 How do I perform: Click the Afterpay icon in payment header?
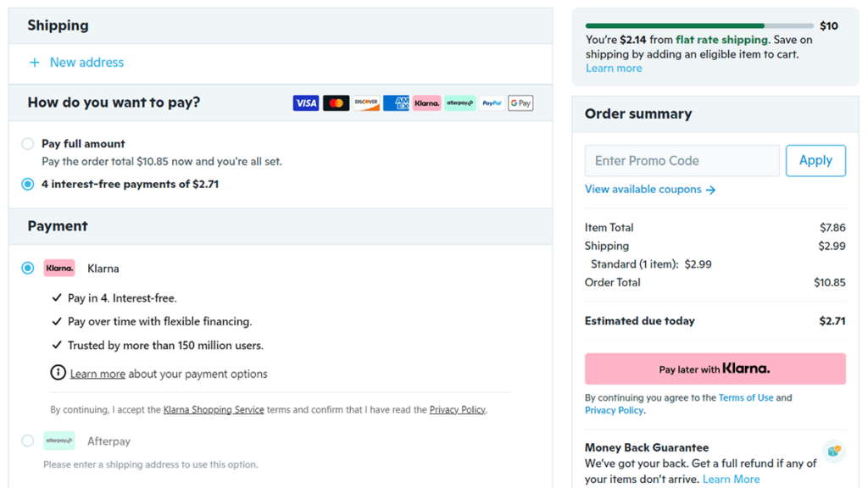tap(459, 103)
